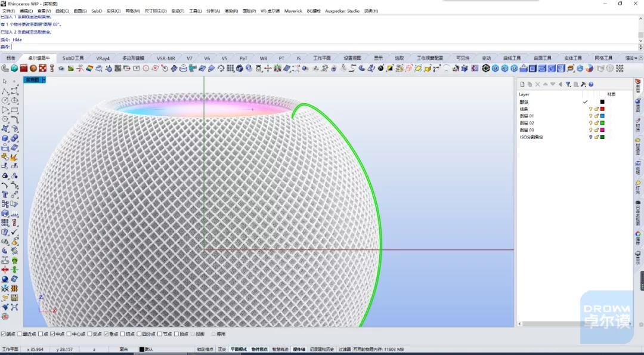Toggle the 中心点 osnap checkbox
The image size is (644, 355).
69,334
